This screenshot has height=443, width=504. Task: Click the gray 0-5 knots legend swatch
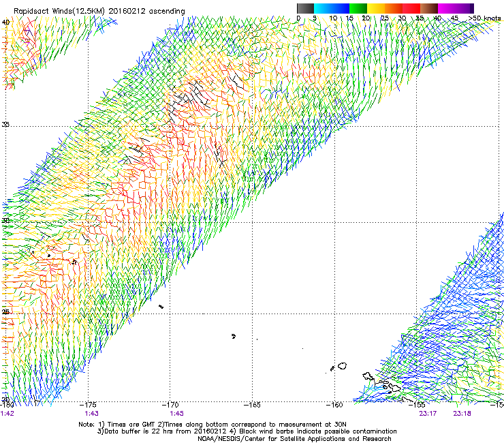[x=305, y=8]
